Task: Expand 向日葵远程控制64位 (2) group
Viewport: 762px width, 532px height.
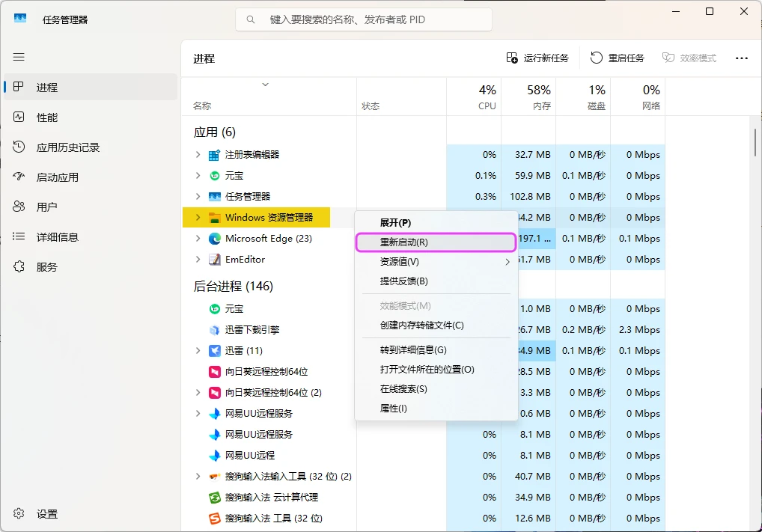Action: click(x=198, y=392)
